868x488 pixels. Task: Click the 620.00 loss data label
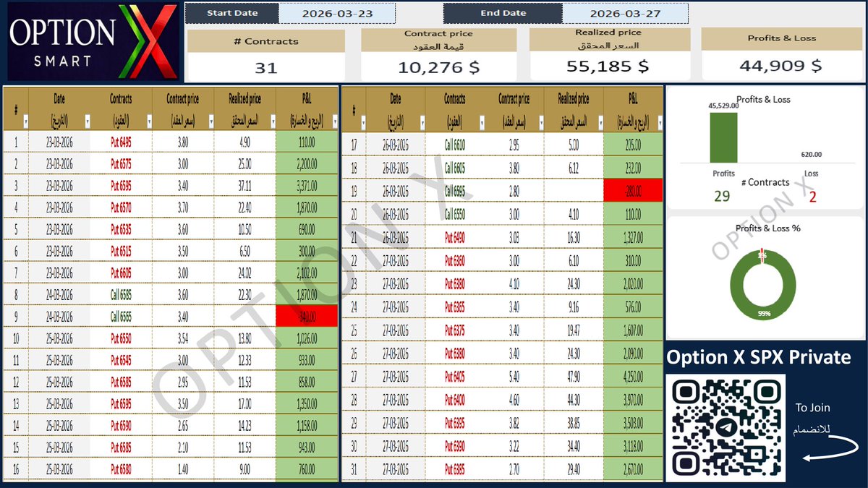(812, 154)
